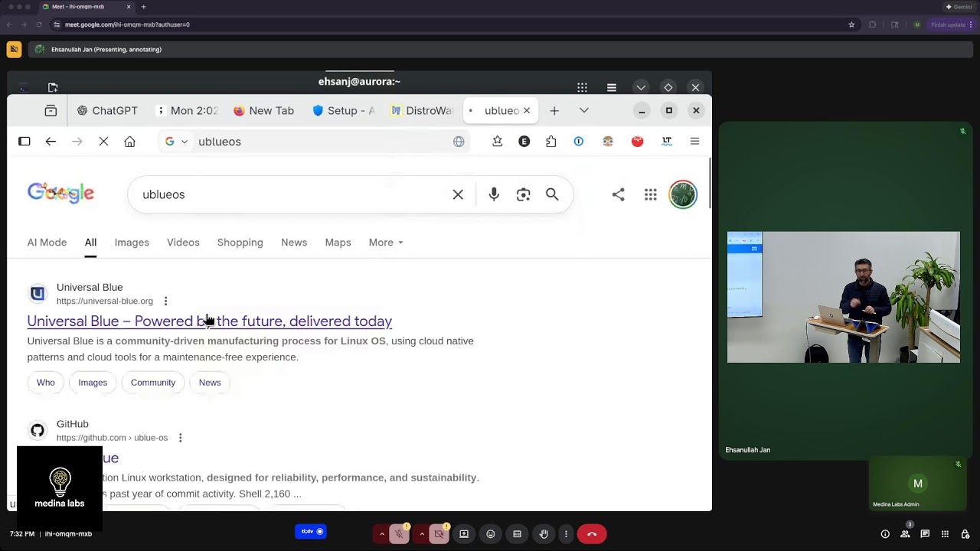Open search engine selector in address bar
980x551 pixels.
tap(176, 142)
